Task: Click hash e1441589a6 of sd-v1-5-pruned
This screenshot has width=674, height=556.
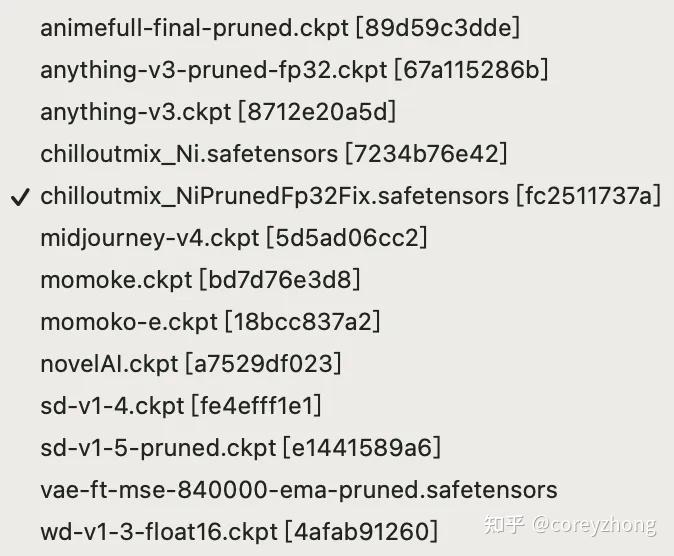Action: 361,448
